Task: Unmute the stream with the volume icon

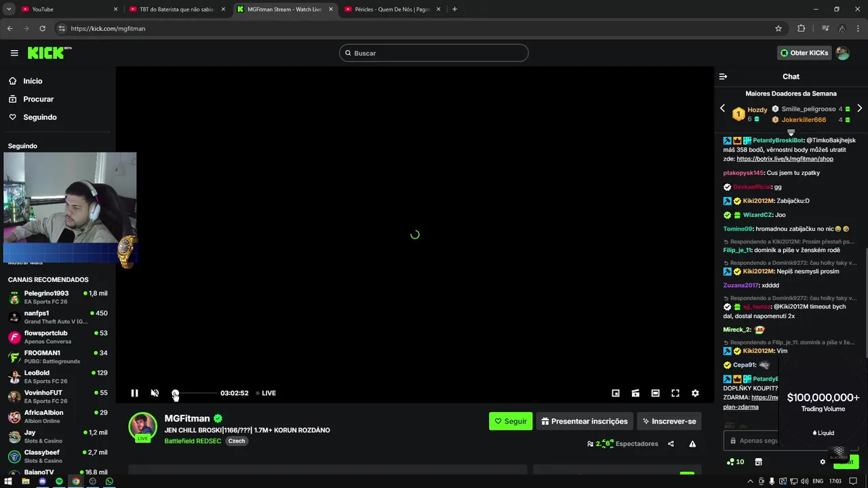Action: tap(155, 393)
